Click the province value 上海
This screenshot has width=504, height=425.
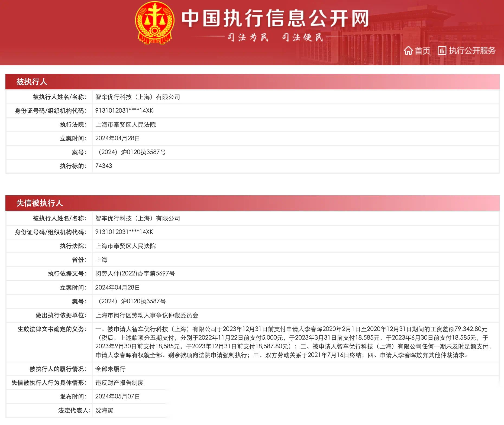[x=101, y=260]
